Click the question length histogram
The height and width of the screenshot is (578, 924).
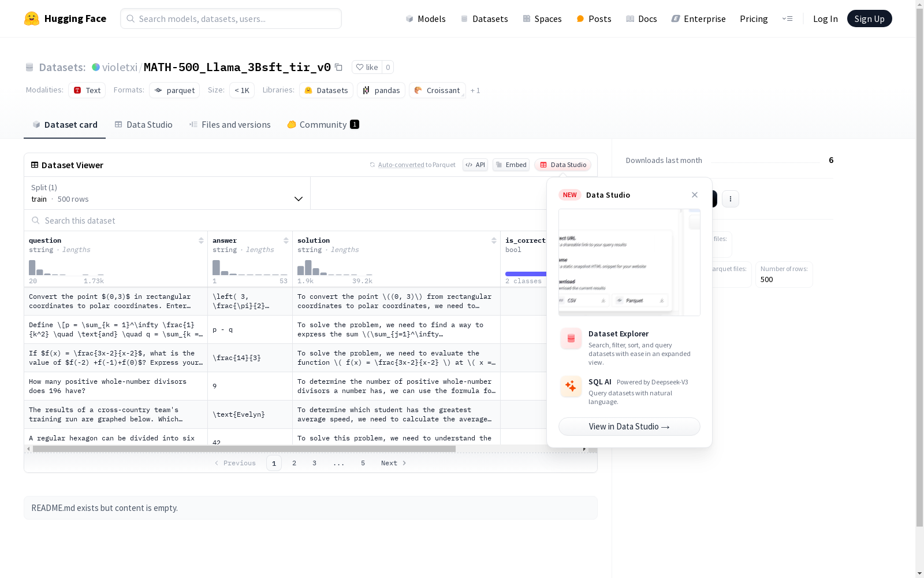(x=66, y=268)
